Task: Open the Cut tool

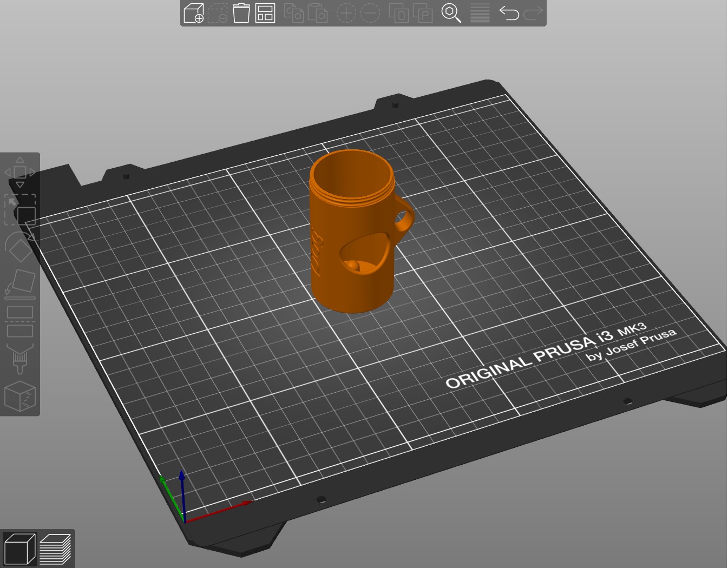Action: (x=20, y=321)
